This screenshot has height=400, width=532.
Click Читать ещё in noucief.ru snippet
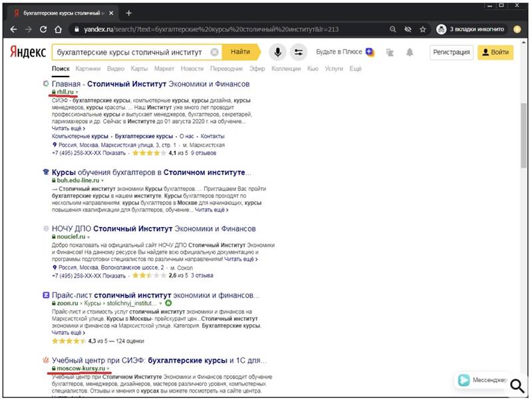click(241, 259)
